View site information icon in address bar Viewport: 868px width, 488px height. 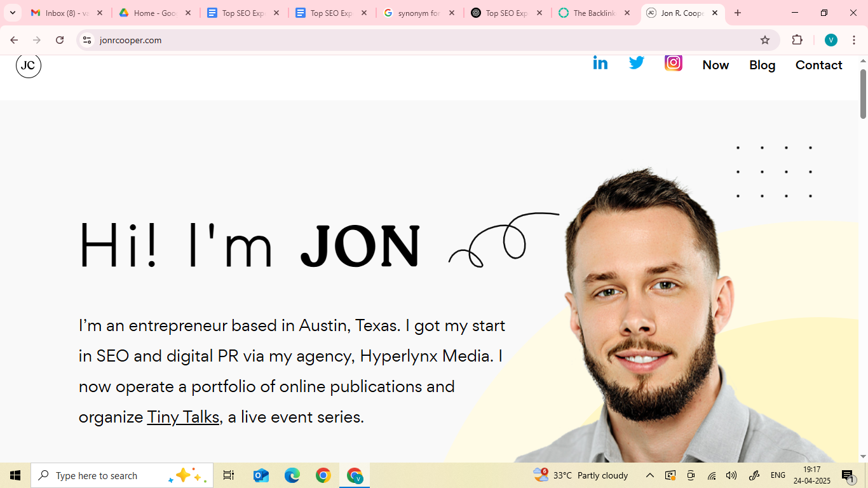coord(87,40)
